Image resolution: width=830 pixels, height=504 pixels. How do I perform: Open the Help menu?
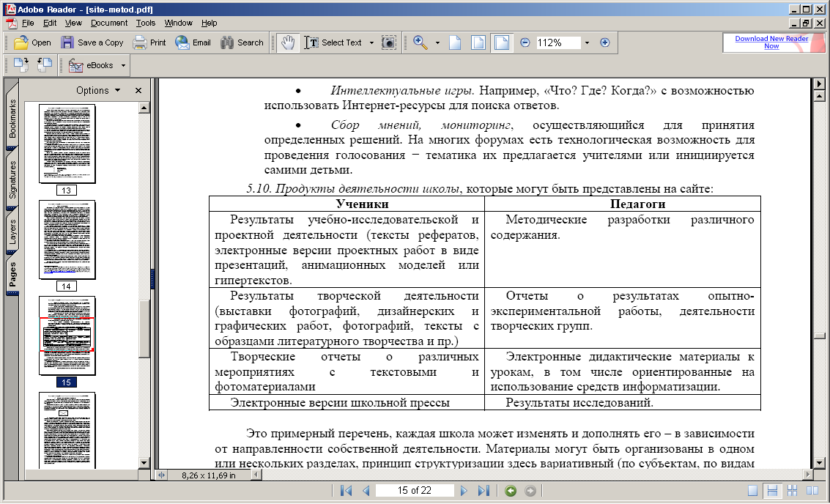(209, 23)
